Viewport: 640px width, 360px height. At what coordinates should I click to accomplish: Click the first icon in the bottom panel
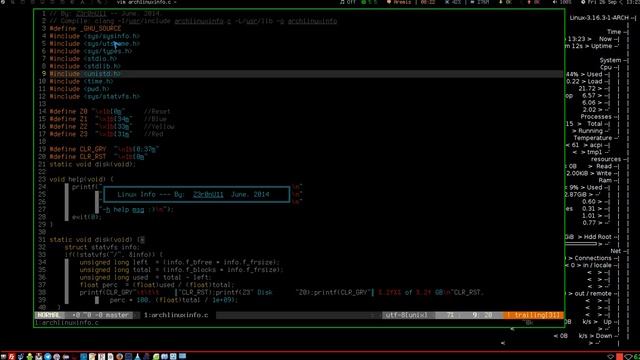pos(4,357)
